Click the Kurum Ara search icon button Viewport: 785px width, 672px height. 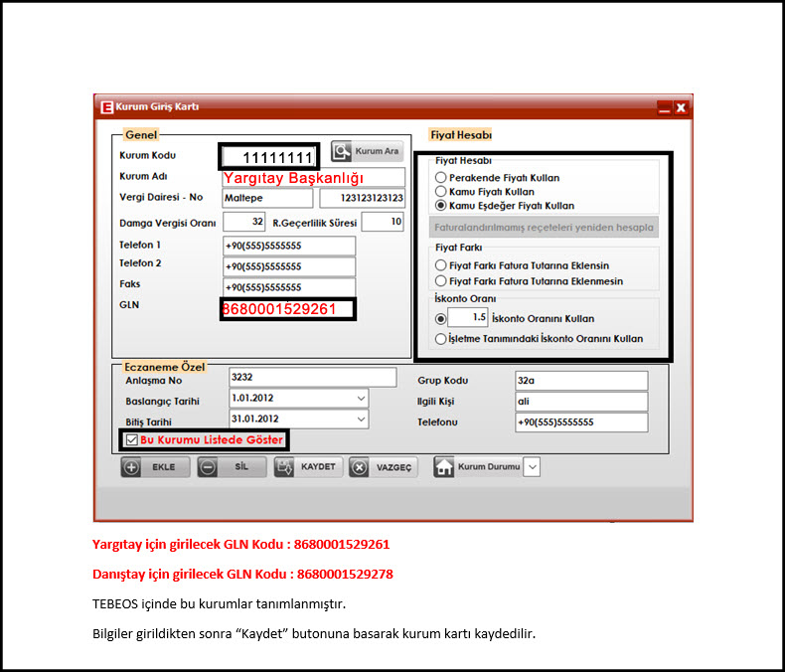coord(342,151)
